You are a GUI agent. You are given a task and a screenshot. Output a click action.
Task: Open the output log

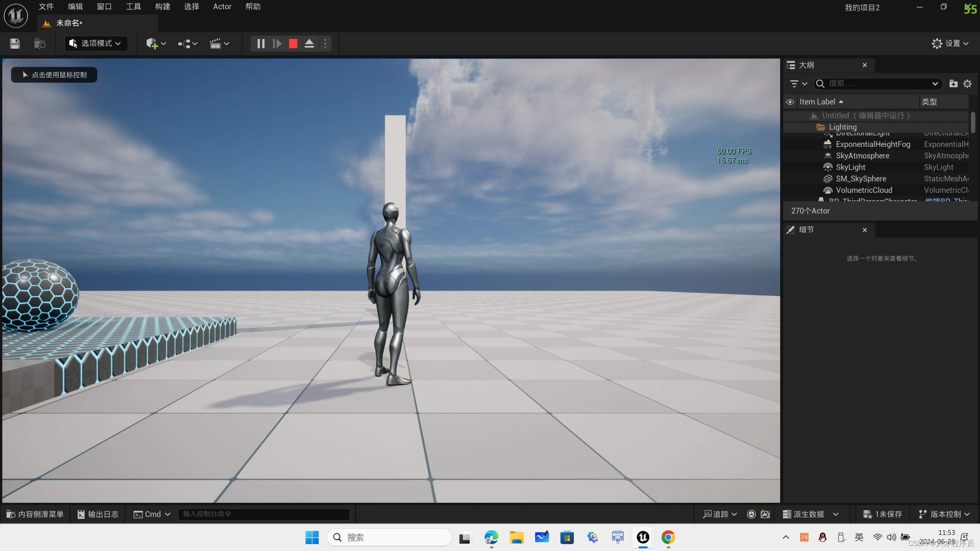click(x=98, y=514)
